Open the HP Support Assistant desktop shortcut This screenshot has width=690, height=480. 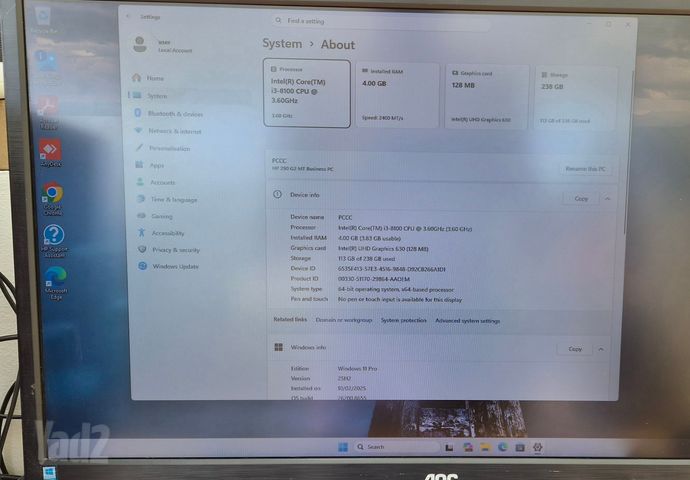point(54,241)
